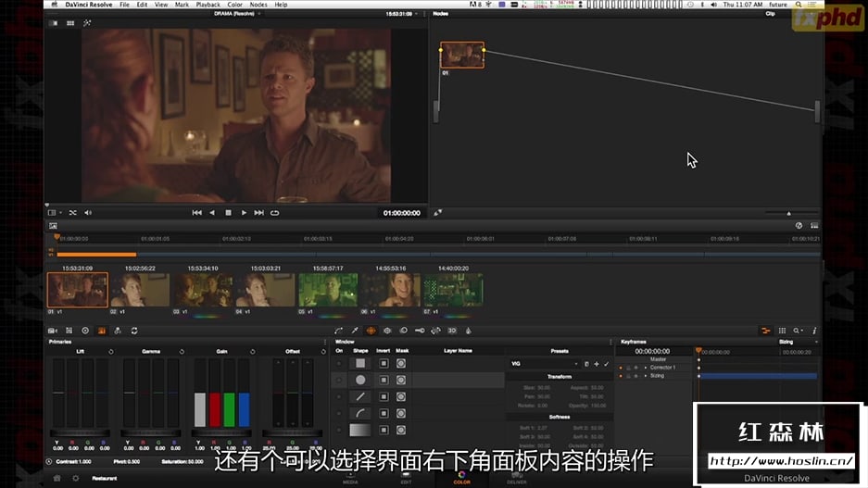Open the File menu

tap(124, 5)
